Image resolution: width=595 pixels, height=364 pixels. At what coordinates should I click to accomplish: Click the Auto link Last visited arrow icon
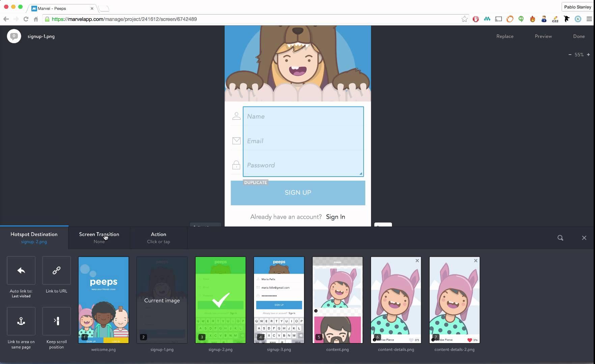21,270
